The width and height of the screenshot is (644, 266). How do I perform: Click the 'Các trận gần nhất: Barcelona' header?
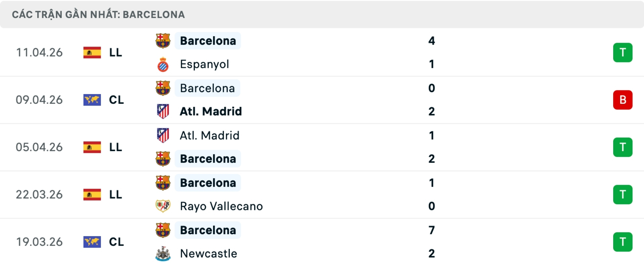tap(98, 14)
